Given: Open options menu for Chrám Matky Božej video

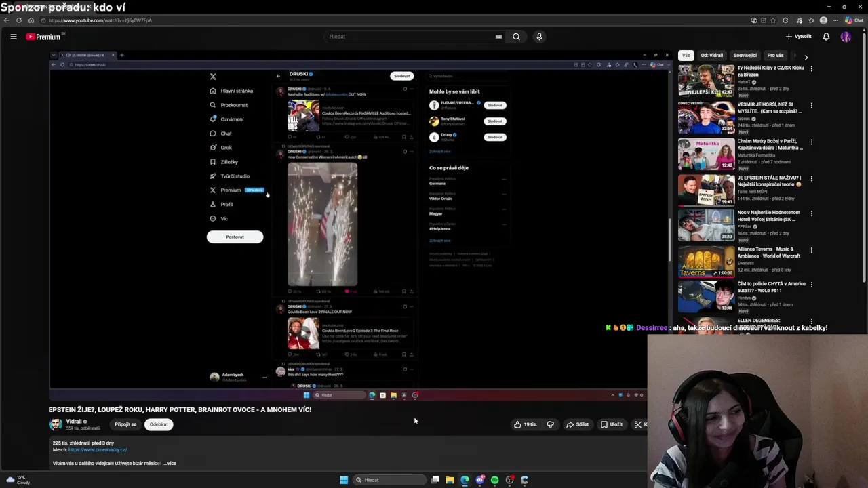Looking at the screenshot, I should (811, 142).
